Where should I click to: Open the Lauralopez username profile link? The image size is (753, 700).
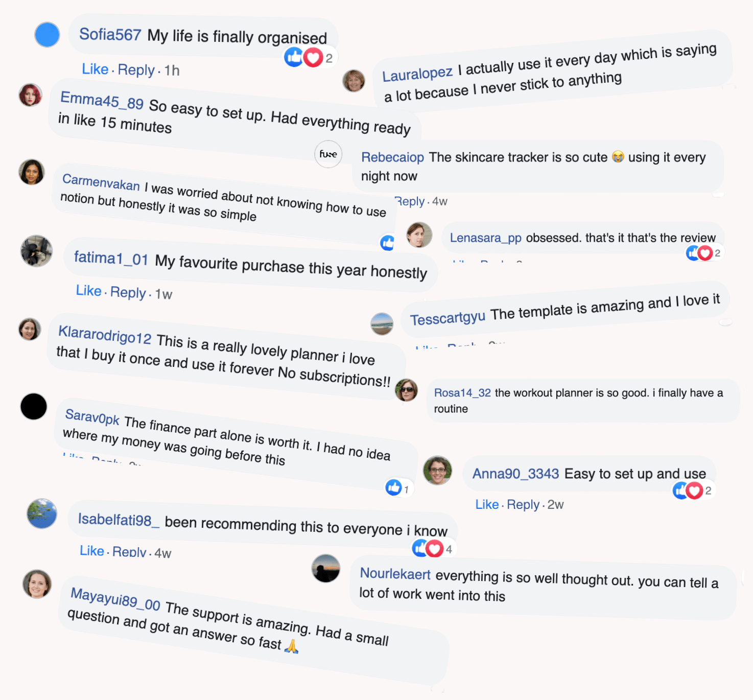pos(417,74)
